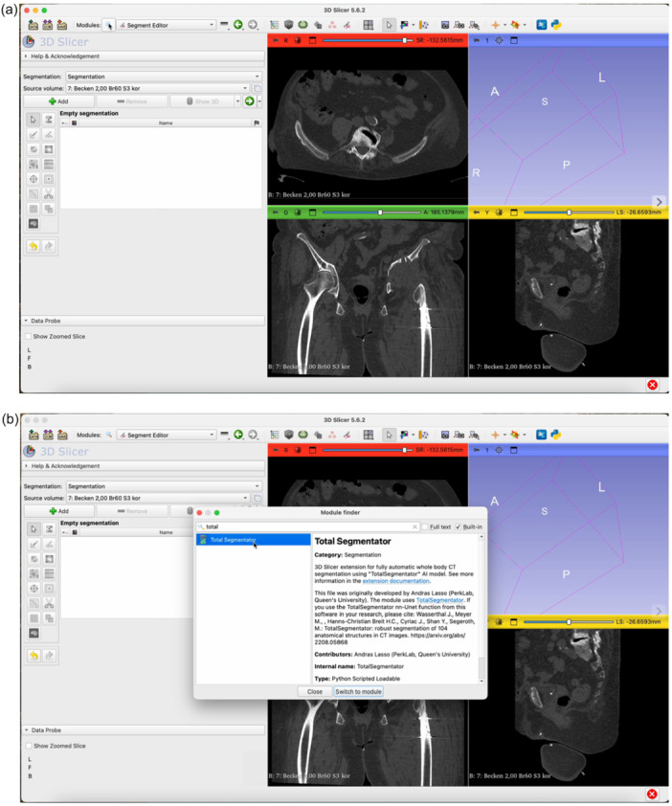Click the yellow undo arrow in panel (a)

coord(34,246)
